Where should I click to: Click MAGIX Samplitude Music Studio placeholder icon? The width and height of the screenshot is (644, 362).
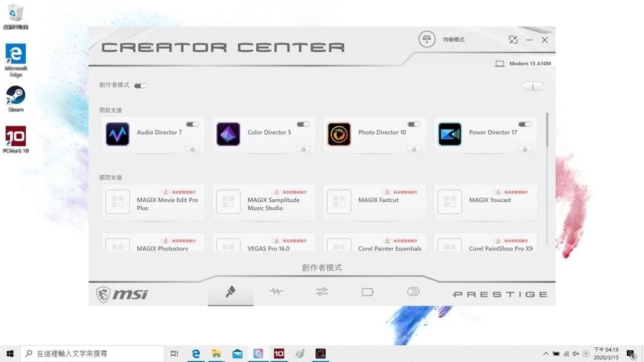tap(229, 202)
